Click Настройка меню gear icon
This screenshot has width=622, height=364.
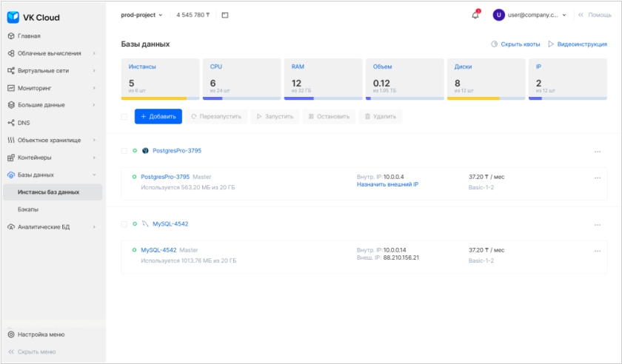click(x=11, y=334)
